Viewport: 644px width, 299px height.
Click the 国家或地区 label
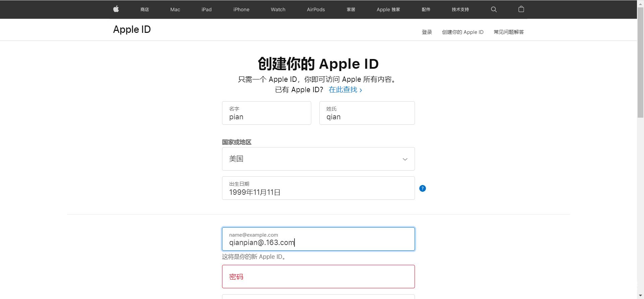[x=237, y=142]
